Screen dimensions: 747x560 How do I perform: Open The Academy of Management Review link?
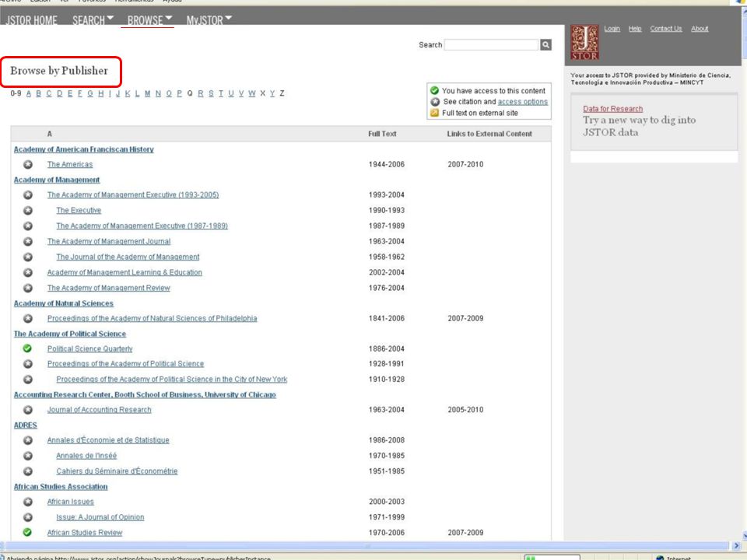[x=109, y=288]
